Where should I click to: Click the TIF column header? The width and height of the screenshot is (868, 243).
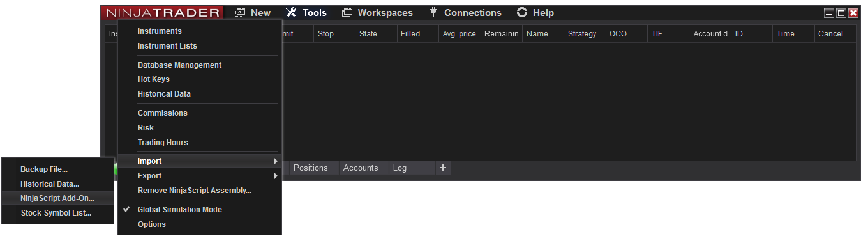coord(668,34)
